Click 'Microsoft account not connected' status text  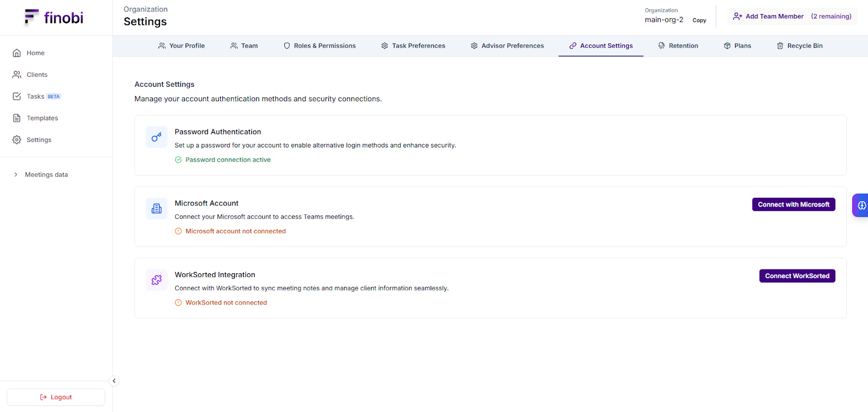(235, 231)
